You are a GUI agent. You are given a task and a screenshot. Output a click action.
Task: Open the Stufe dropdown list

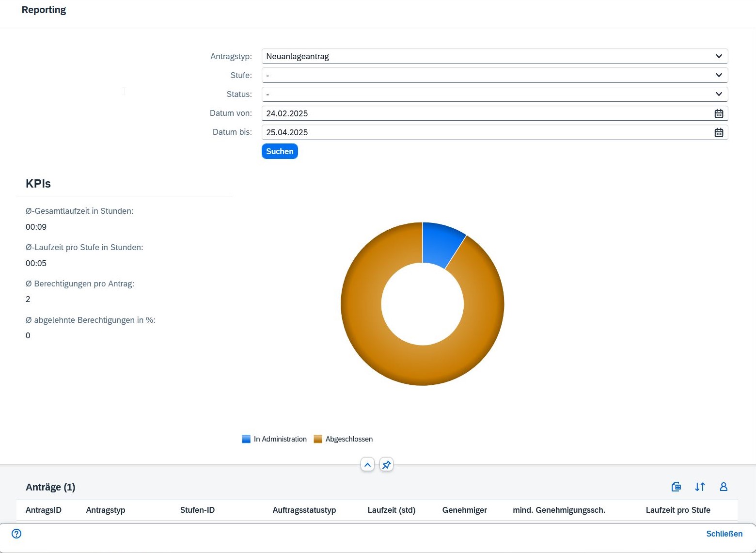coord(719,75)
